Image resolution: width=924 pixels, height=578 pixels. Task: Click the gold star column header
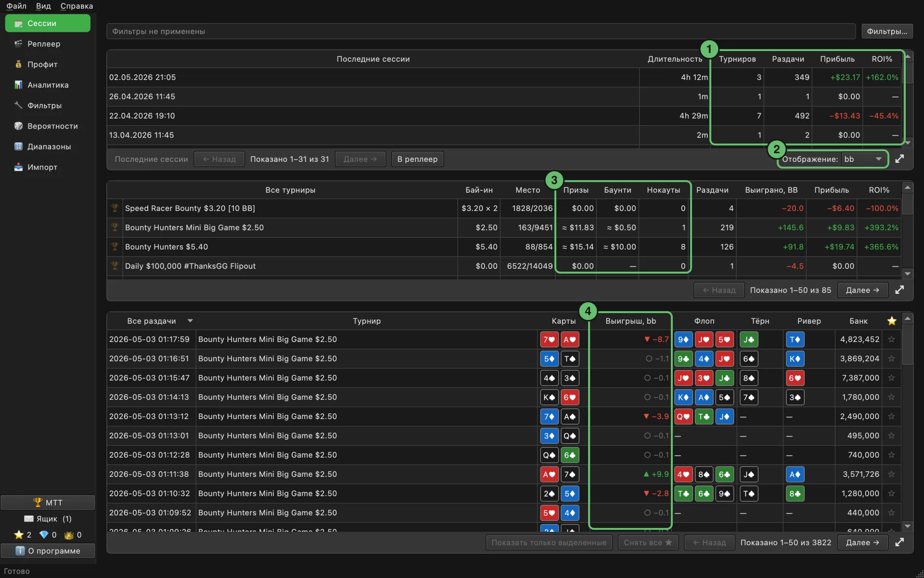pyautogui.click(x=892, y=321)
